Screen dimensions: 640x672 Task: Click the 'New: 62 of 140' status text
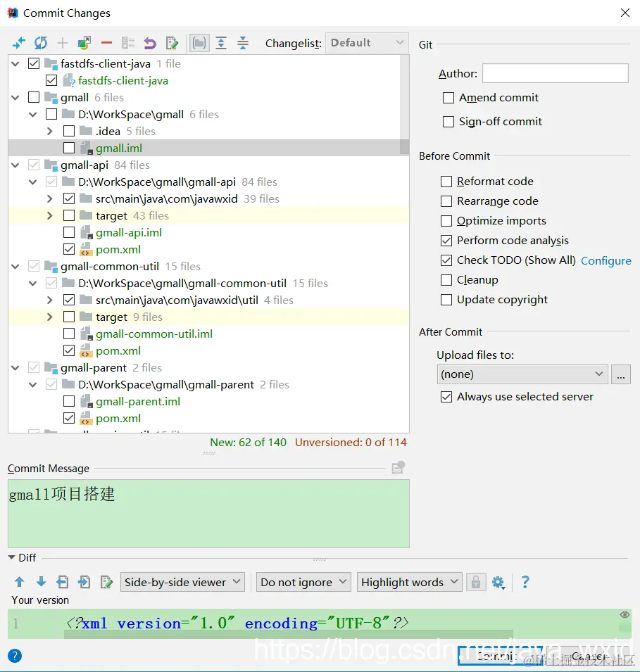tap(248, 443)
